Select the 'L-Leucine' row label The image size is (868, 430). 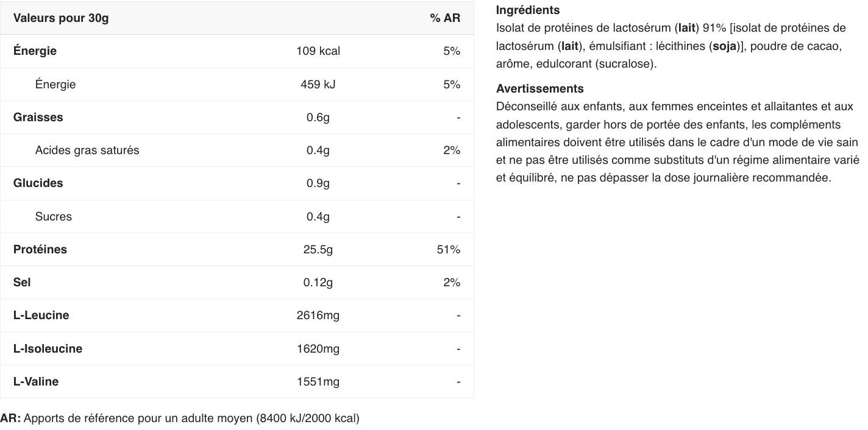(41, 315)
